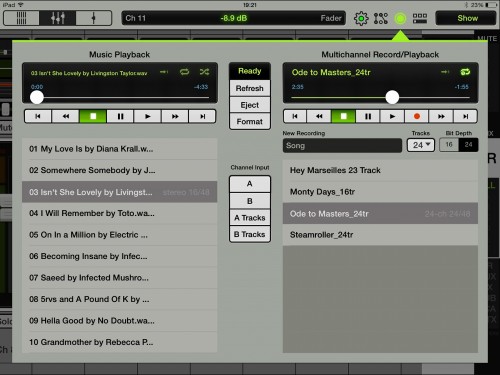Toggle play-through arrow in Music Playback
This screenshot has height=375, width=500.
coord(164,72)
